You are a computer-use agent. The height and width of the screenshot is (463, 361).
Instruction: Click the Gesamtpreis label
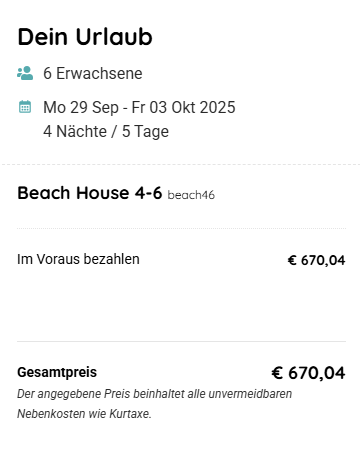pos(57,372)
